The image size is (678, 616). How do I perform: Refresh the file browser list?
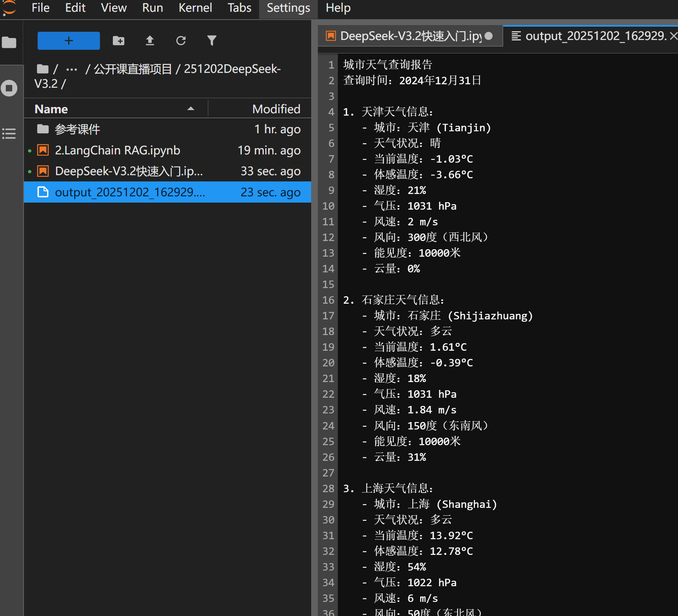181,41
